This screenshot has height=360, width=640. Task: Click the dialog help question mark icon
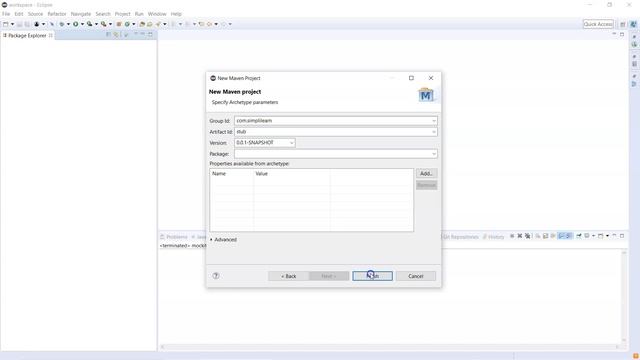216,276
